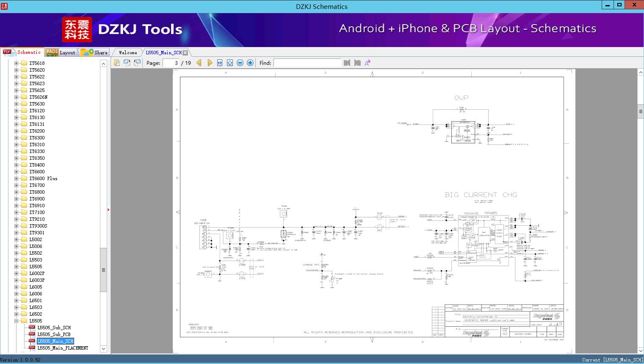The width and height of the screenshot is (644, 364).
Task: Expand the IT6600 Plus folder
Action: click(17, 178)
